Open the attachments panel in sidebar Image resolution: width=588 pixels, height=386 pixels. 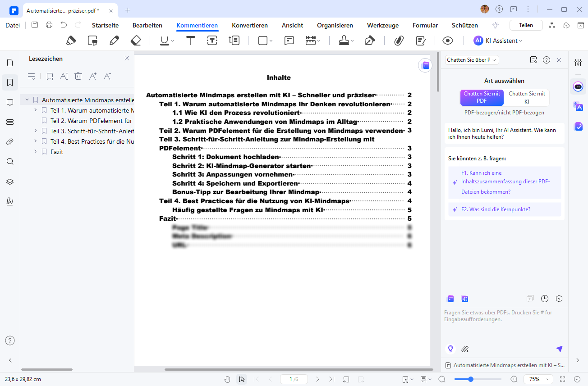pyautogui.click(x=10, y=142)
